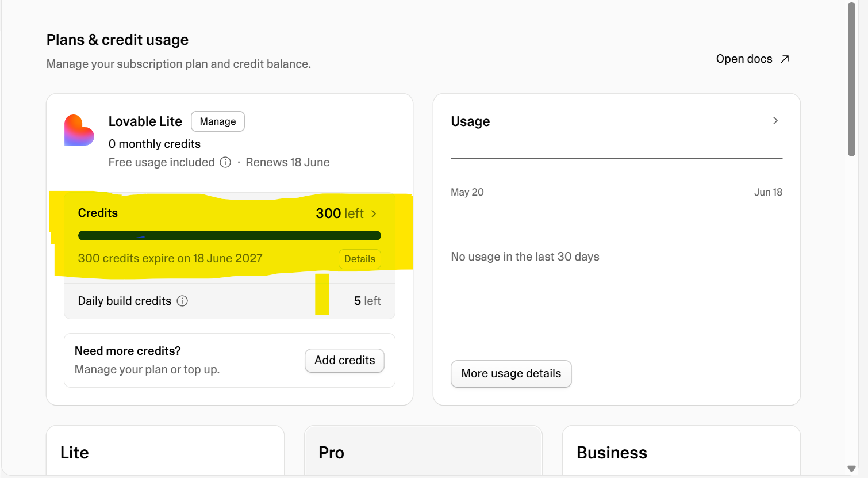Select the Pro plan card heading
The height and width of the screenshot is (478, 868).
[331, 453]
